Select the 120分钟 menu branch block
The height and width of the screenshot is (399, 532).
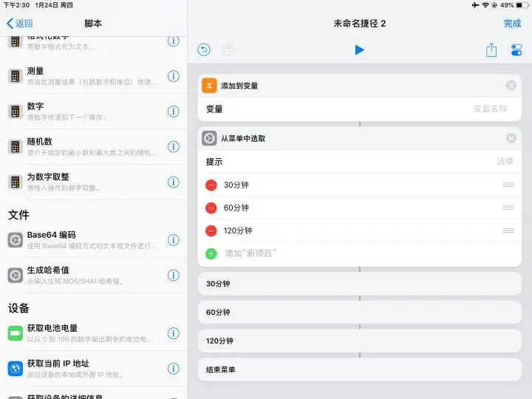pos(359,341)
